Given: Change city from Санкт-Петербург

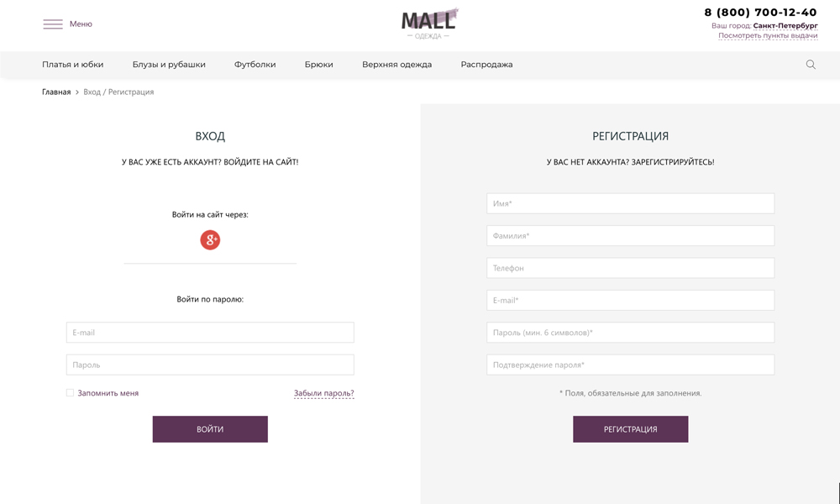Looking at the screenshot, I should click(x=786, y=26).
